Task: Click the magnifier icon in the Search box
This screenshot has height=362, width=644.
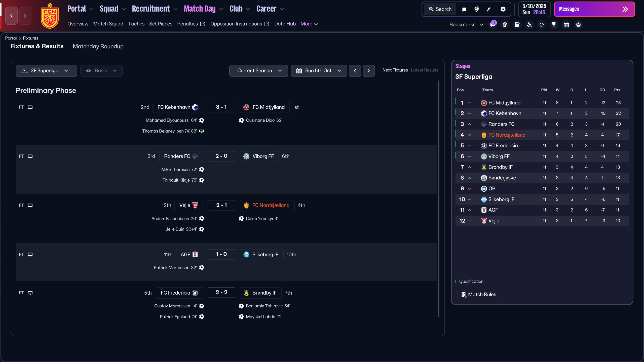Action: click(431, 9)
